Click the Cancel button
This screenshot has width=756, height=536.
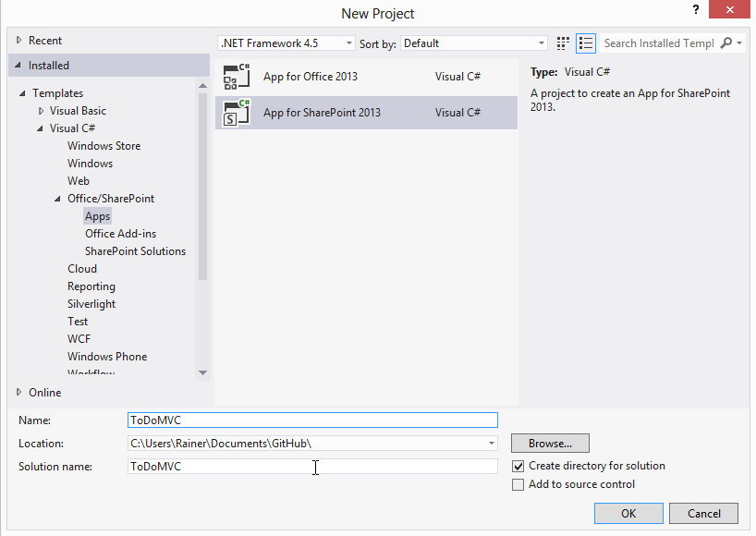coord(703,513)
